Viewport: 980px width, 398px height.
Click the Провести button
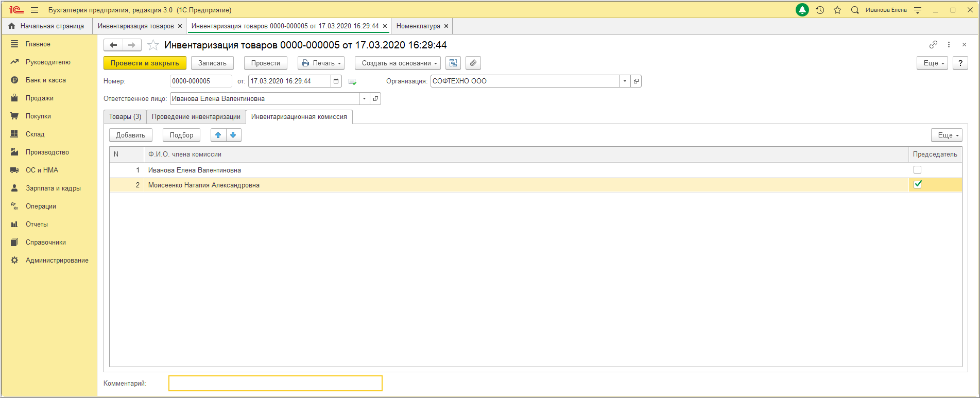point(266,63)
